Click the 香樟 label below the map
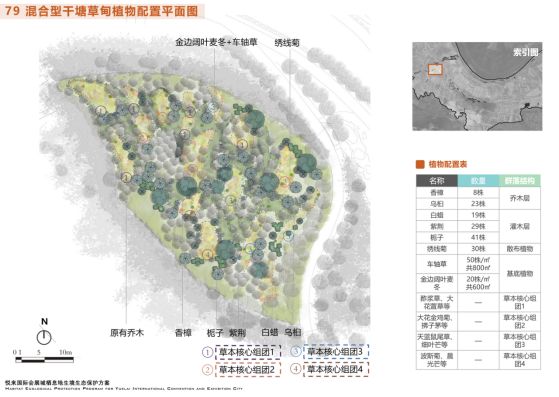Screen dimensions: 559x397 (x=183, y=333)
